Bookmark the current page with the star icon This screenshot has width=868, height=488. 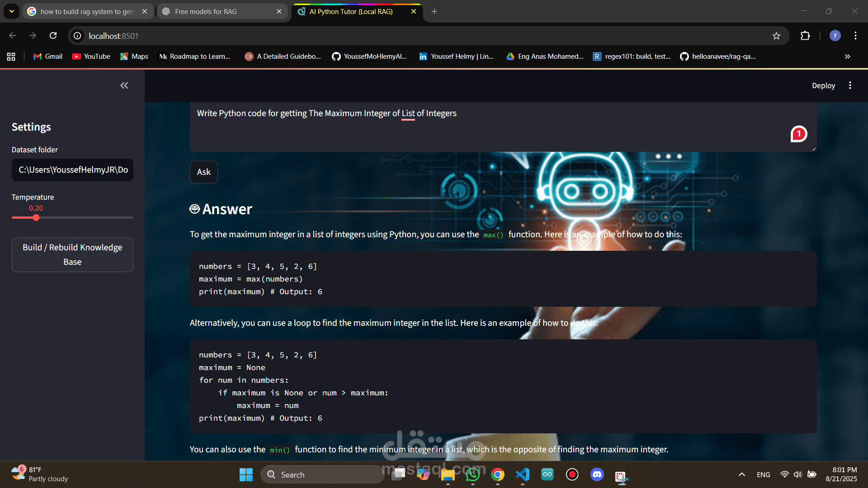777,36
